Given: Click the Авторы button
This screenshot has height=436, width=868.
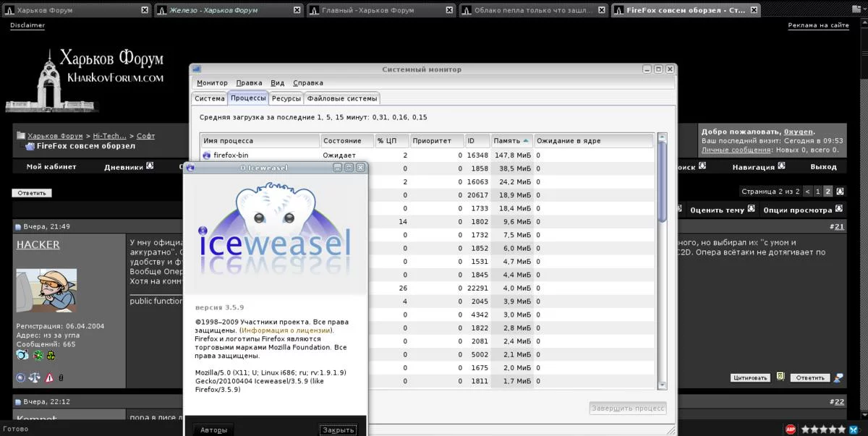Looking at the screenshot, I should pyautogui.click(x=213, y=429).
